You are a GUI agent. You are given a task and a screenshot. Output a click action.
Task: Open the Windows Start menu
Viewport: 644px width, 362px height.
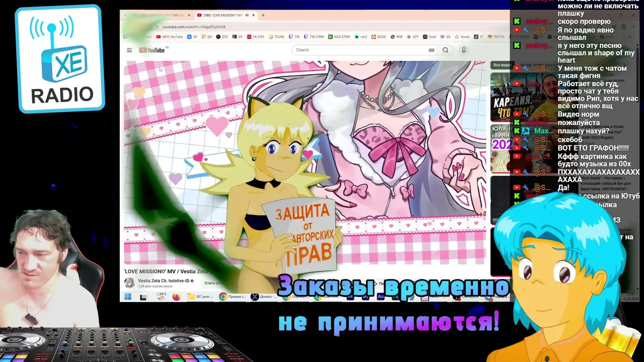point(128,297)
